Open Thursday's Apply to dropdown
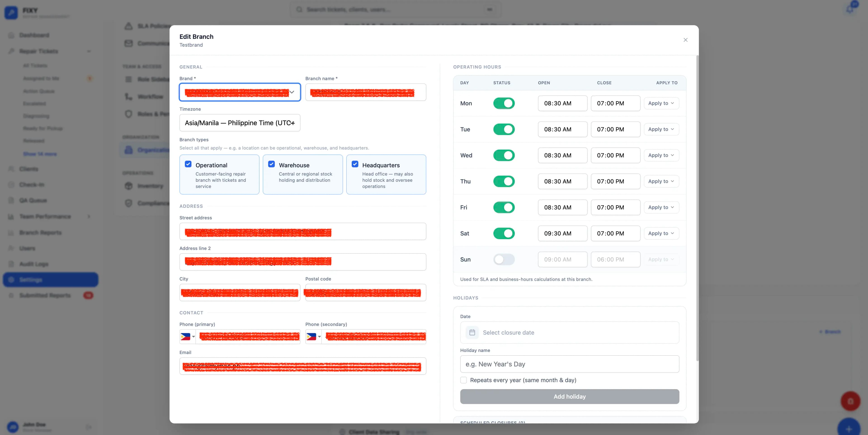The width and height of the screenshot is (868, 435). pos(661,181)
